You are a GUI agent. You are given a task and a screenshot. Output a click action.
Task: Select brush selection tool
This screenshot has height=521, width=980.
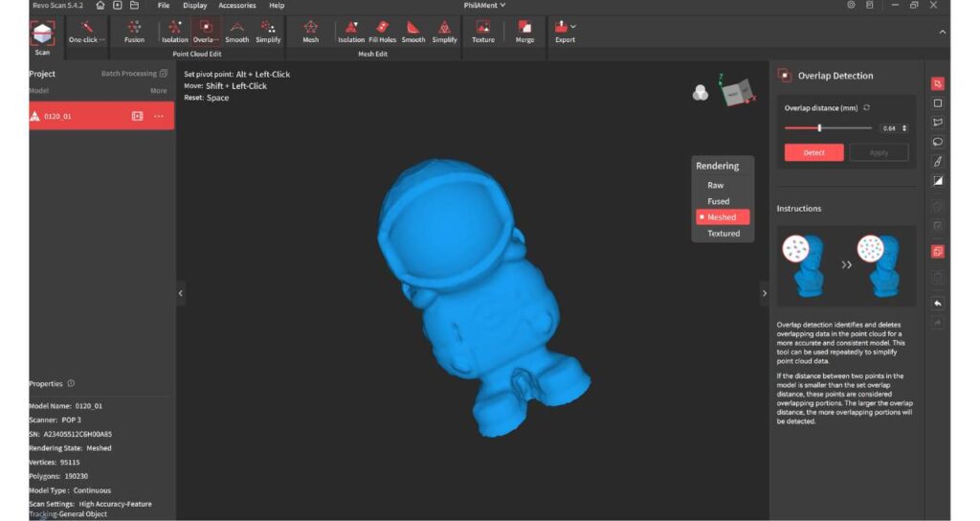point(938,161)
